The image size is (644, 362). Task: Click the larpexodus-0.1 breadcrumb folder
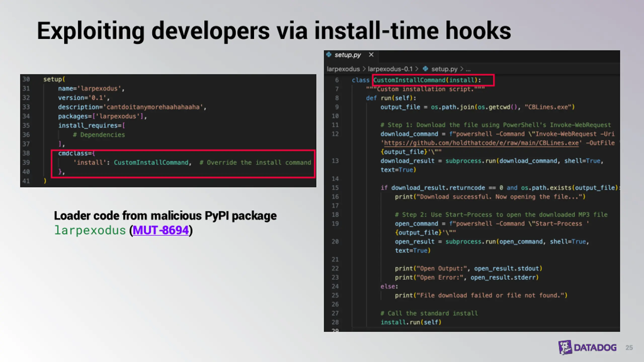tap(390, 69)
